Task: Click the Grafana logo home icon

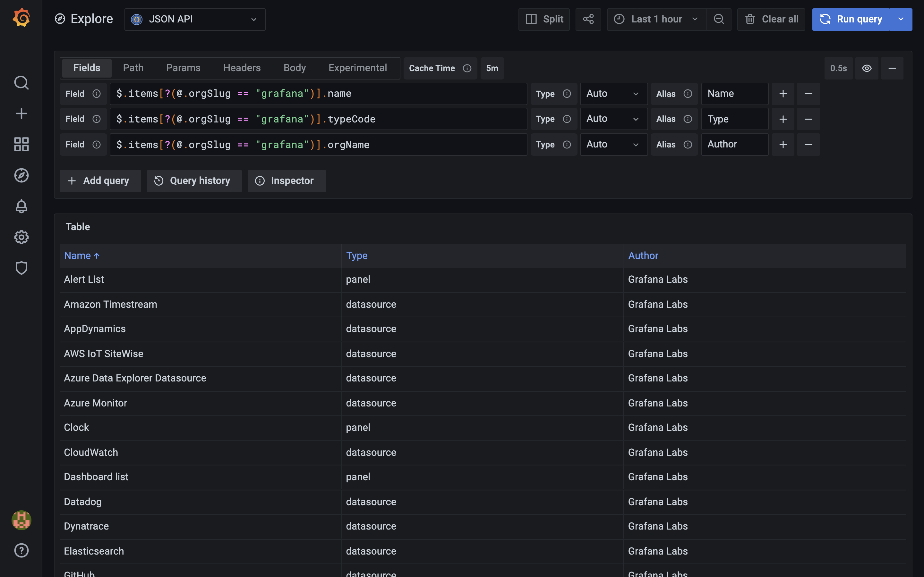Action: [x=21, y=18]
